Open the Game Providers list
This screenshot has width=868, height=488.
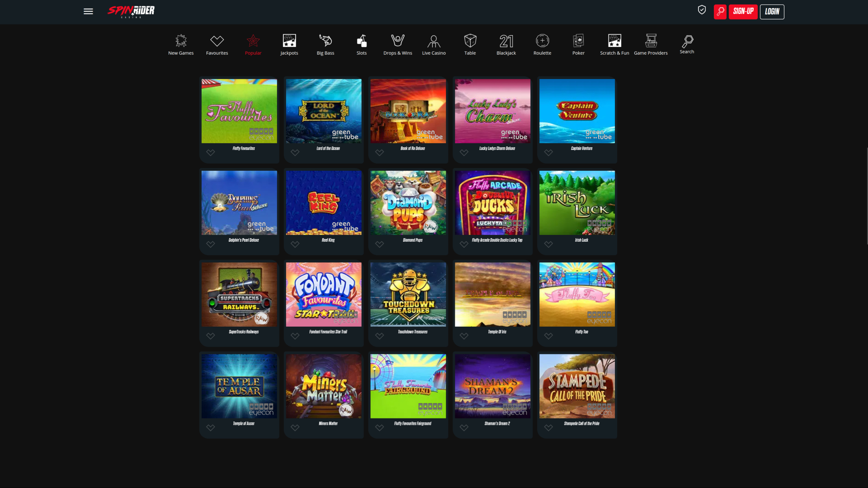(651, 44)
